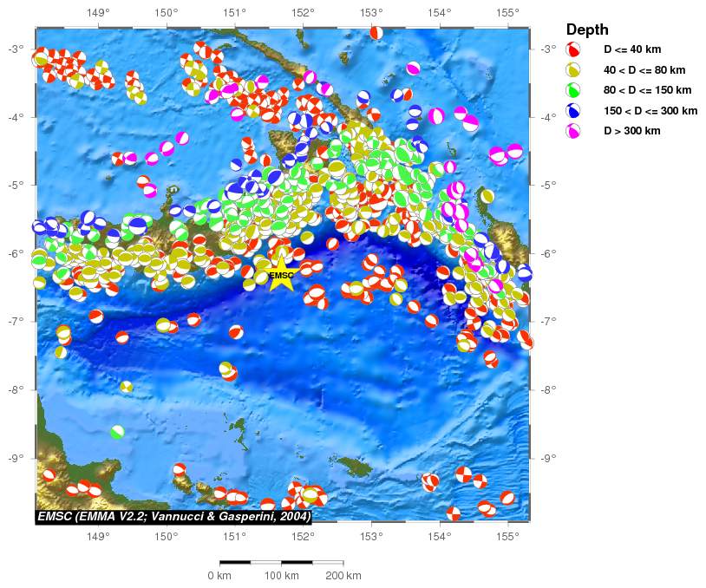Click the red focal mechanism on the top map border
The height and width of the screenshot is (588, 706).
376,33
